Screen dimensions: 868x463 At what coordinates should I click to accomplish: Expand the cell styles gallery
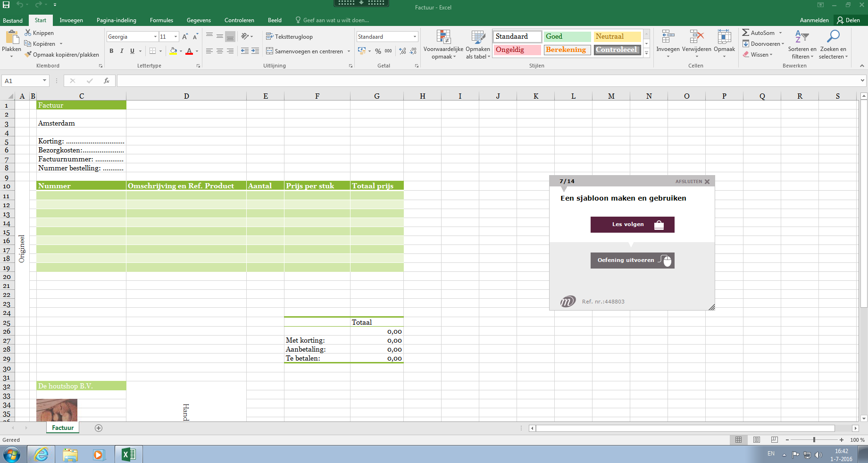pos(647,53)
